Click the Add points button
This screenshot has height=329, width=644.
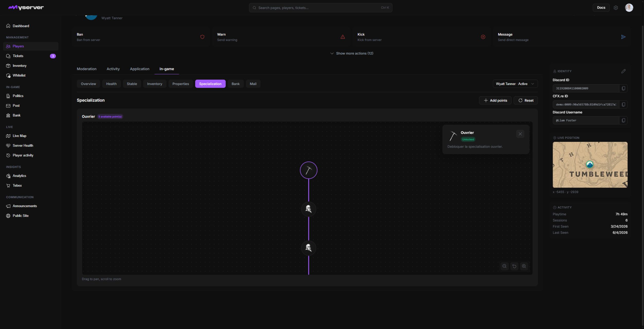pos(495,100)
